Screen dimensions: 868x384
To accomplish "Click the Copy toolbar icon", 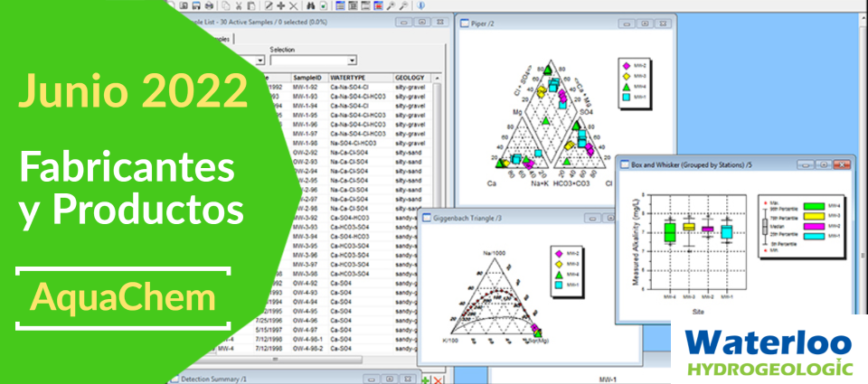I will [x=226, y=5].
